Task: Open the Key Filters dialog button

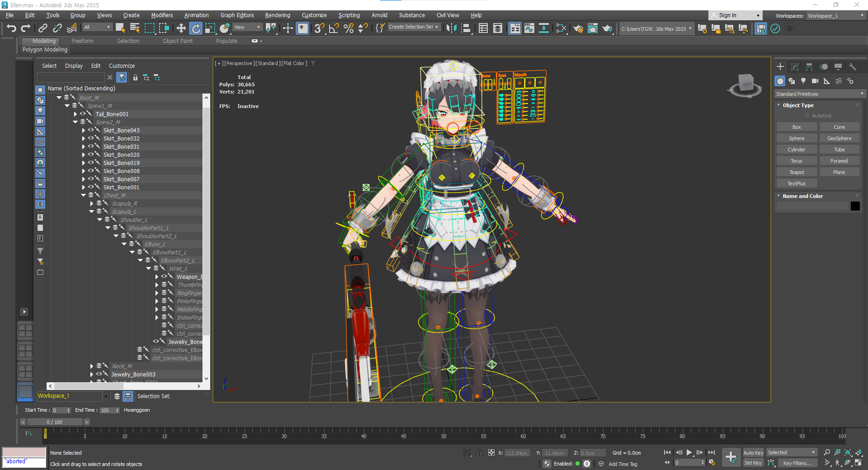Action: [797, 463]
